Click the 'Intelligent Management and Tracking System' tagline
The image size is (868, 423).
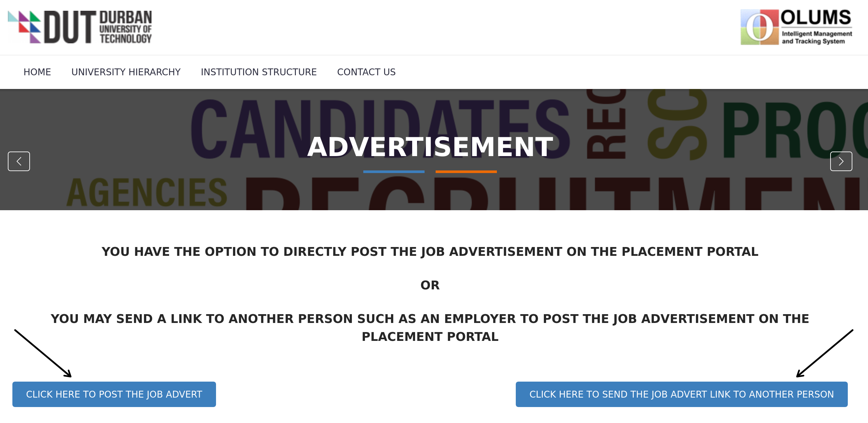click(x=817, y=37)
